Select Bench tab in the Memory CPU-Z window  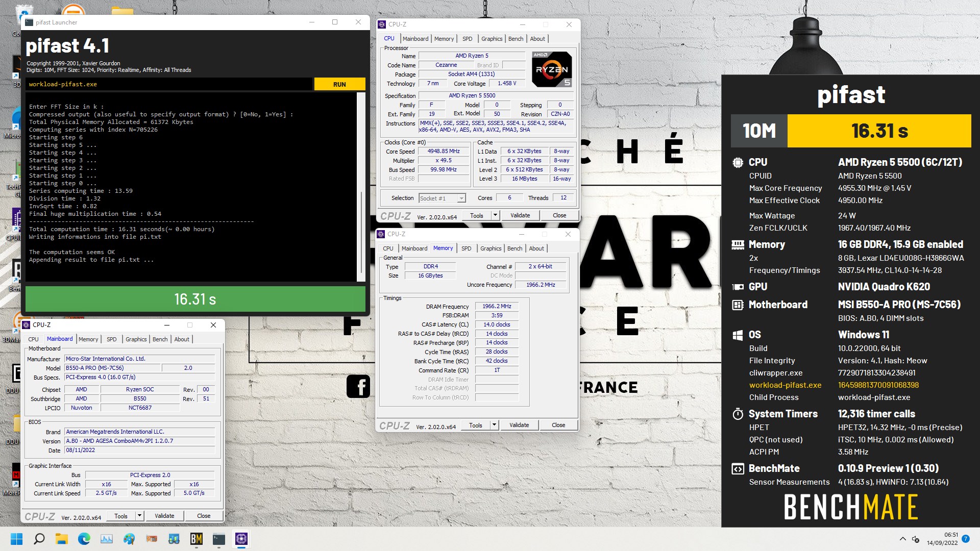pyautogui.click(x=515, y=248)
